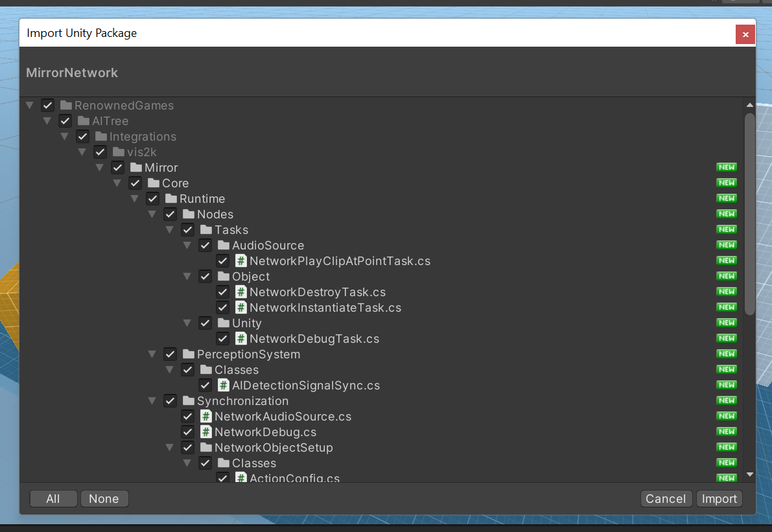Click the script icon beside NetworkDestroyTask.cs
The image size is (772, 532).
click(x=240, y=292)
